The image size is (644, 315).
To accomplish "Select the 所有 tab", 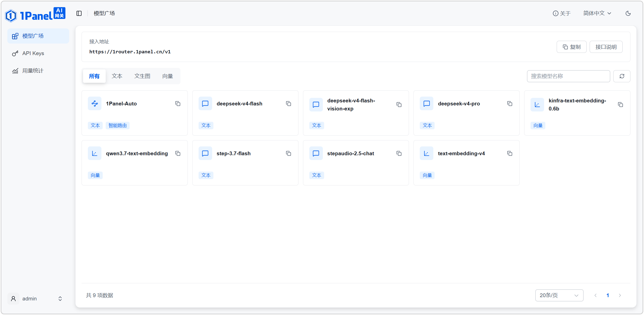I will tap(94, 76).
